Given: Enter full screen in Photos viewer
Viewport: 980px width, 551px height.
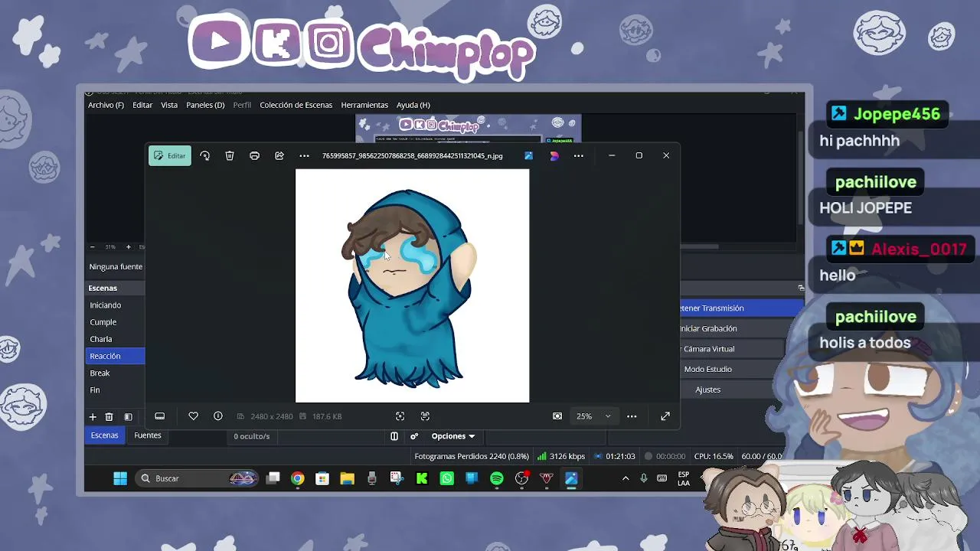Looking at the screenshot, I should pyautogui.click(x=665, y=416).
